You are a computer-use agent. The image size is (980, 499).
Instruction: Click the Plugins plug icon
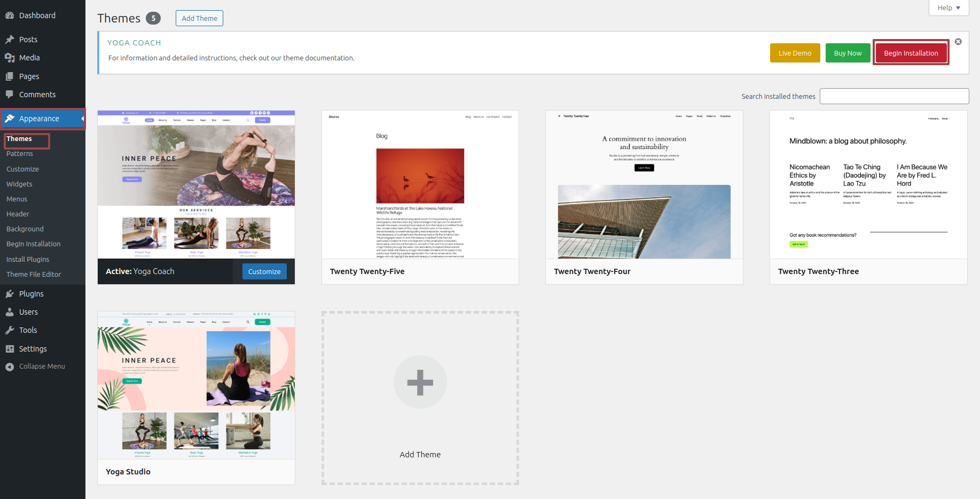[10, 294]
